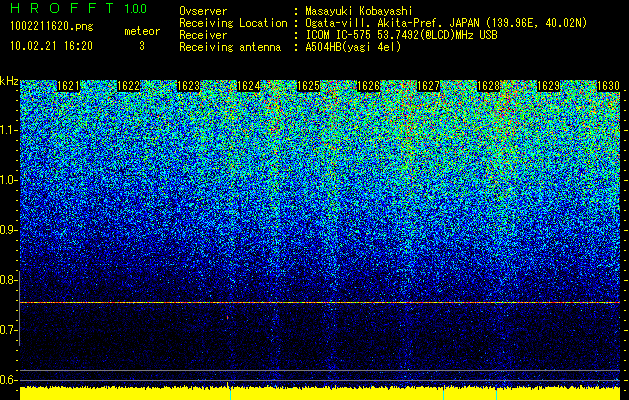Click the yellow signal level bar
The width and height of the screenshot is (629, 400).
point(320,393)
